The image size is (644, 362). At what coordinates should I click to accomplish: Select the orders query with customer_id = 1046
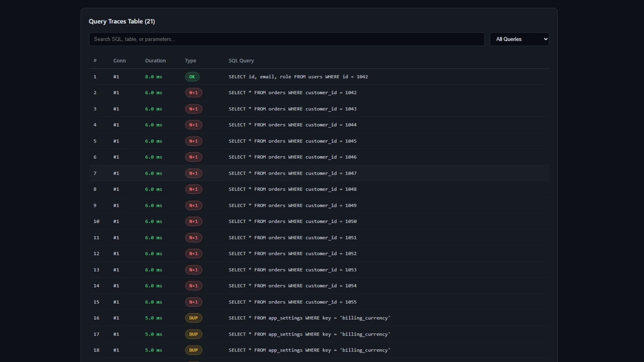(292, 157)
